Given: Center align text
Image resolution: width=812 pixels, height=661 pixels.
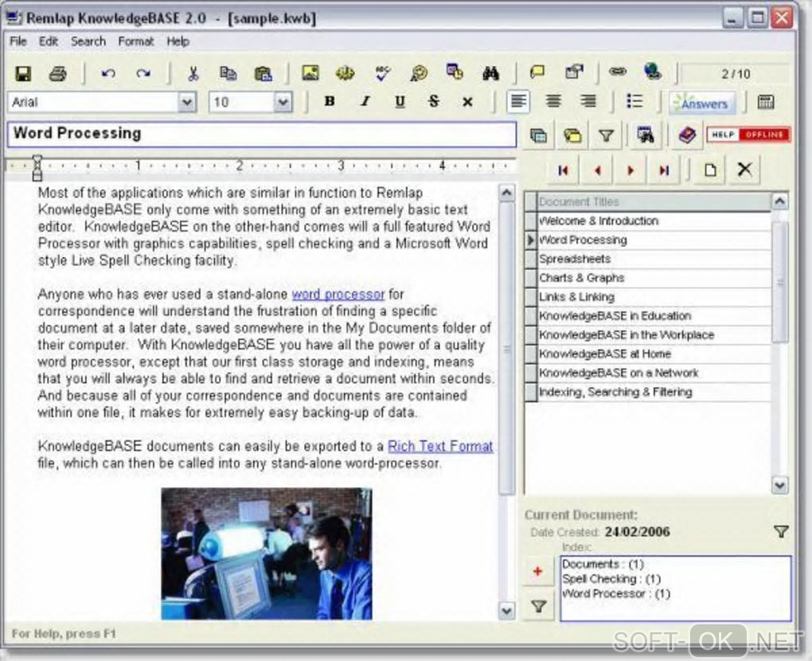Looking at the screenshot, I should 553,101.
